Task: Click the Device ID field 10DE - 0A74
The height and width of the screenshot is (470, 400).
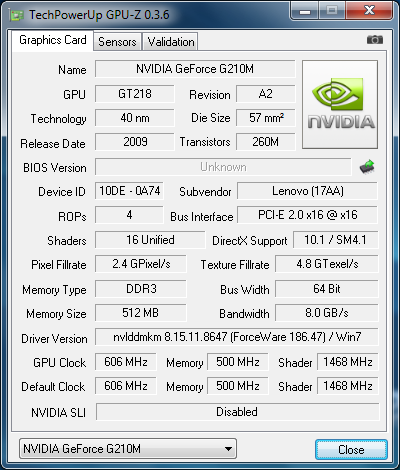Action: click(129, 191)
